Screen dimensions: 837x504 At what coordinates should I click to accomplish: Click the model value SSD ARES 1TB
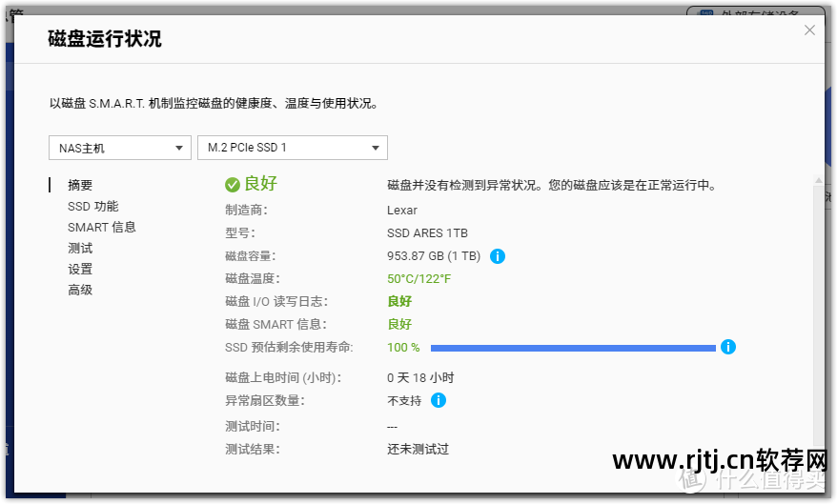tap(427, 233)
